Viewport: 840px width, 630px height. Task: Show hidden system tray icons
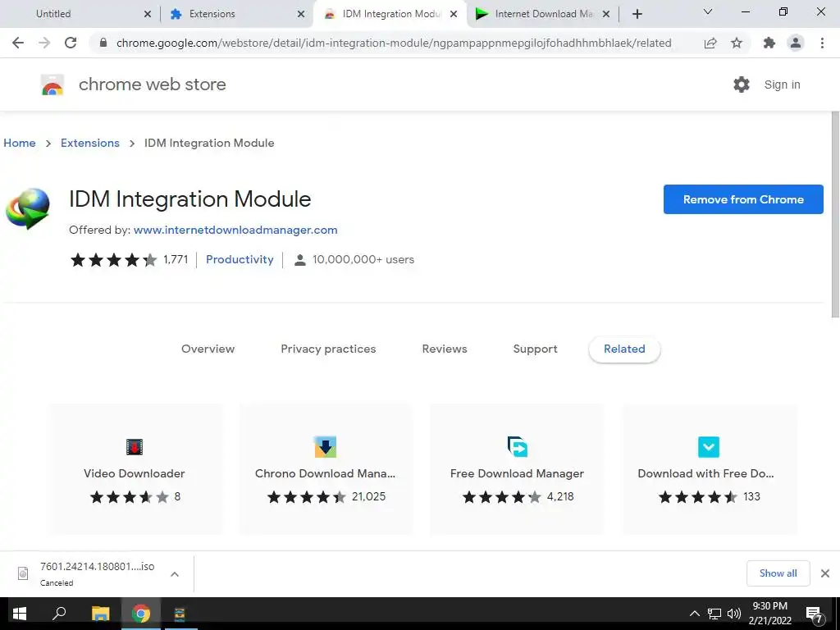694,614
